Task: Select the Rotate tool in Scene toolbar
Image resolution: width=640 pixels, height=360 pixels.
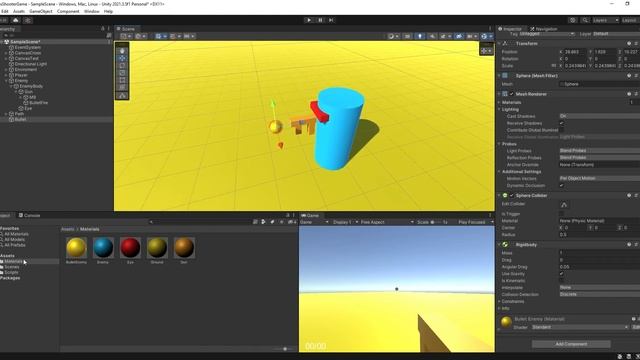Action: tap(122, 66)
